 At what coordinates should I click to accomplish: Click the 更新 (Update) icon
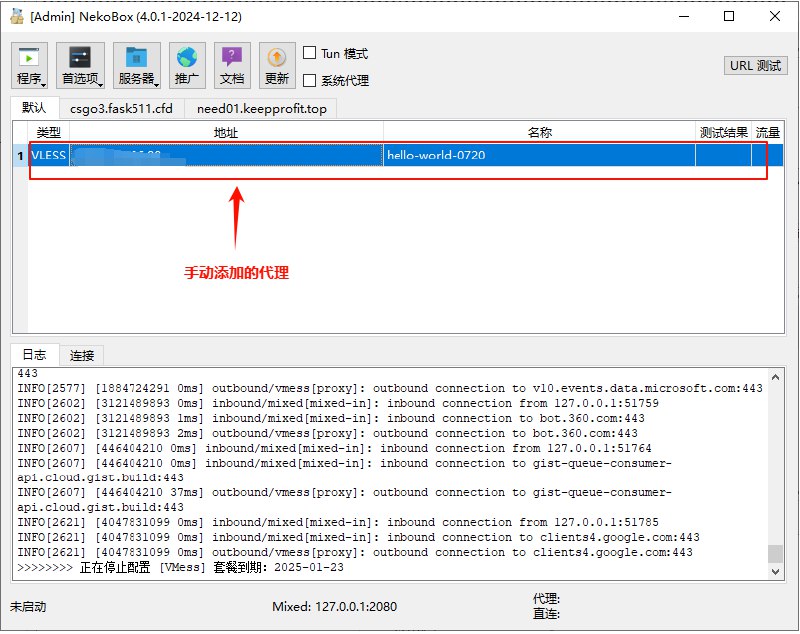277,66
